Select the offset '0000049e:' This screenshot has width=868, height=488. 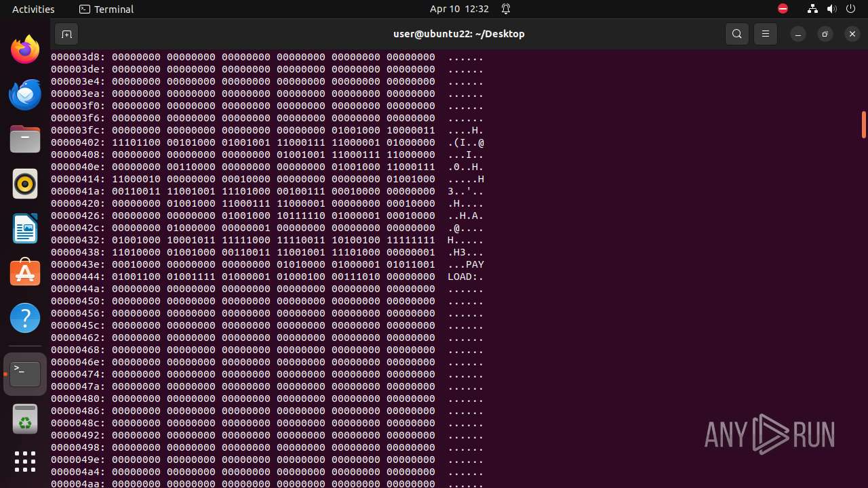click(x=78, y=460)
